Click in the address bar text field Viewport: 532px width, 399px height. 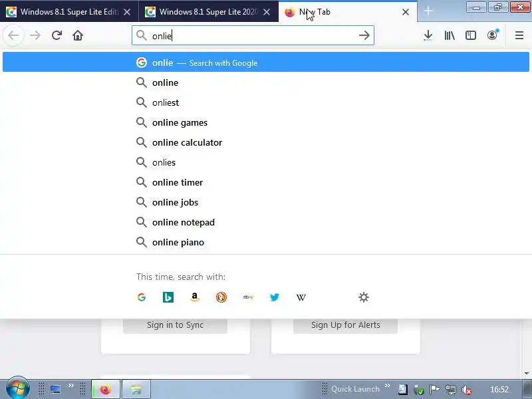[253, 35]
